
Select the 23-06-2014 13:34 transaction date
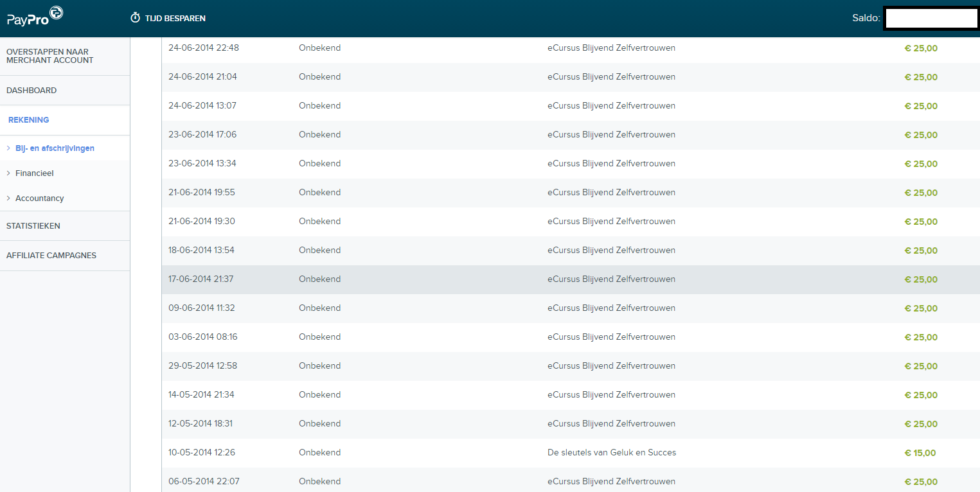202,164
